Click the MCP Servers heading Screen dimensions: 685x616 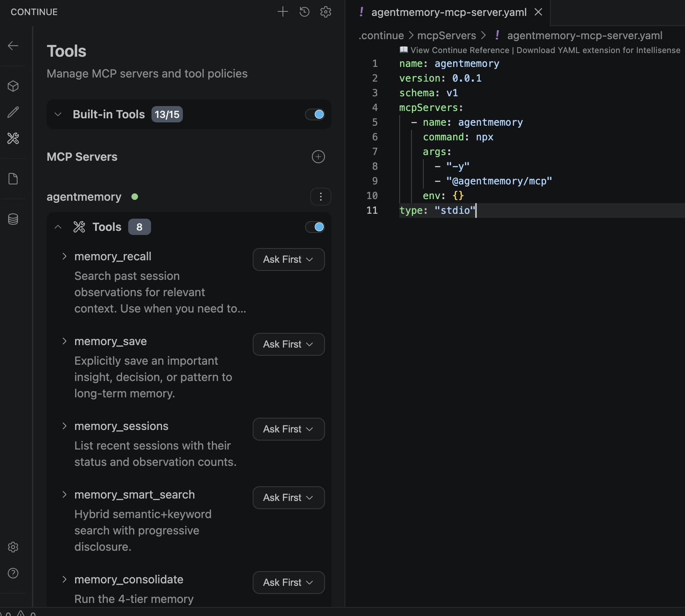point(82,157)
